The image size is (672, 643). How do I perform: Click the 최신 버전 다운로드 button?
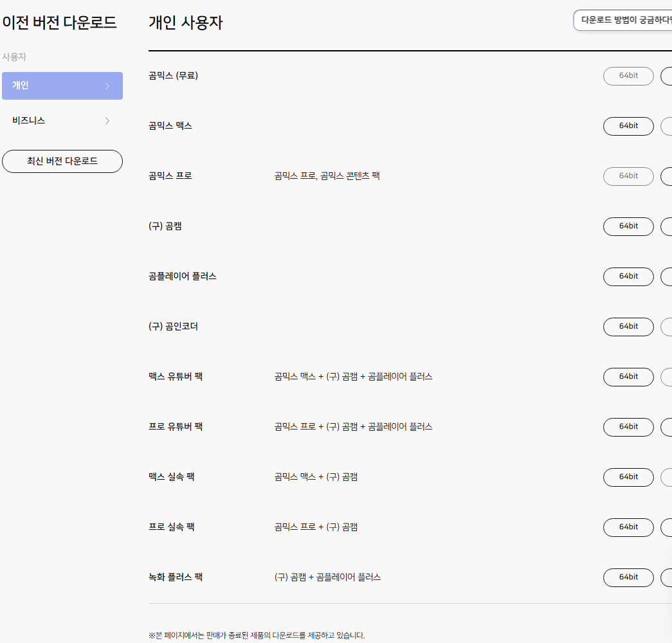click(62, 161)
